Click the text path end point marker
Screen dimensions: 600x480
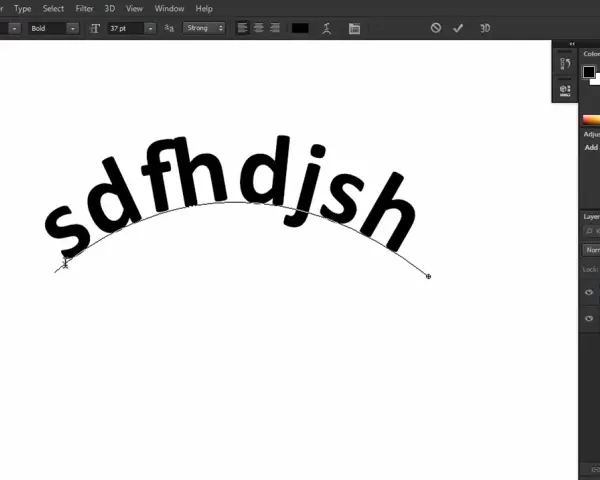428,276
